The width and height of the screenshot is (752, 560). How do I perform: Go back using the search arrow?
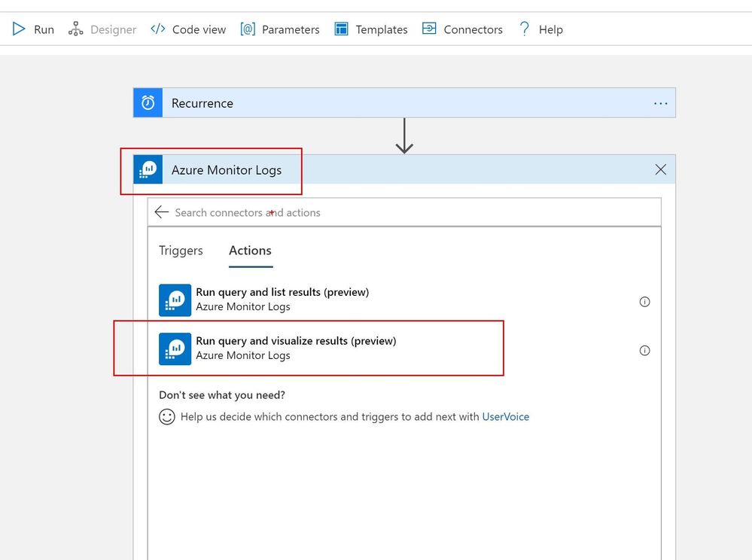point(162,212)
